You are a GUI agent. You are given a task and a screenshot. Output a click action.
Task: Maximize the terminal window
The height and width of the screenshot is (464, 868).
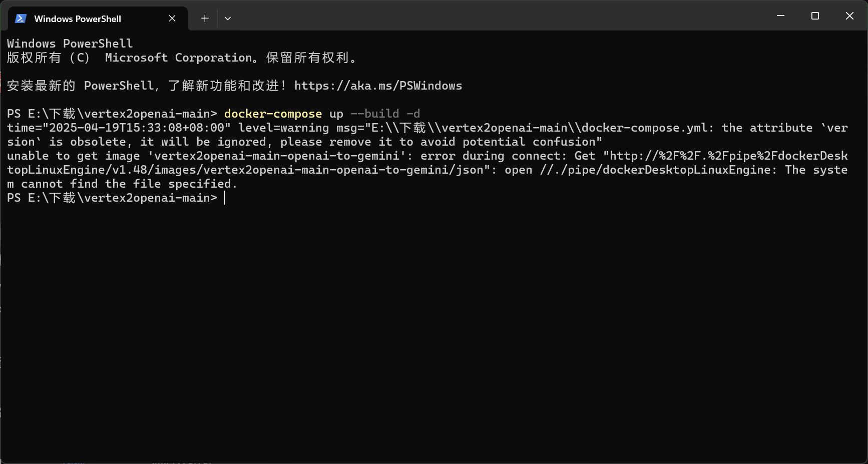[x=815, y=16]
